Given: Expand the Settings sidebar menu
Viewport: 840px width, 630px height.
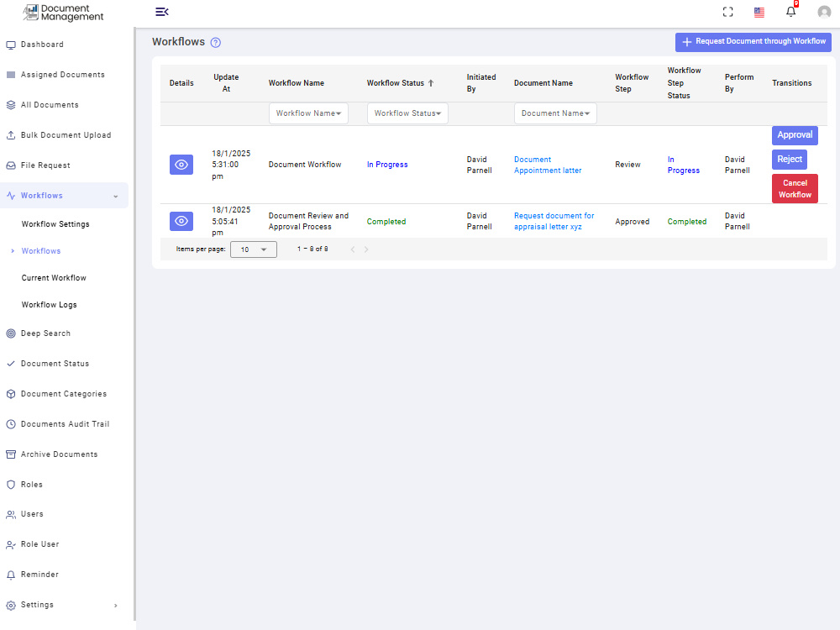Looking at the screenshot, I should 65,604.
